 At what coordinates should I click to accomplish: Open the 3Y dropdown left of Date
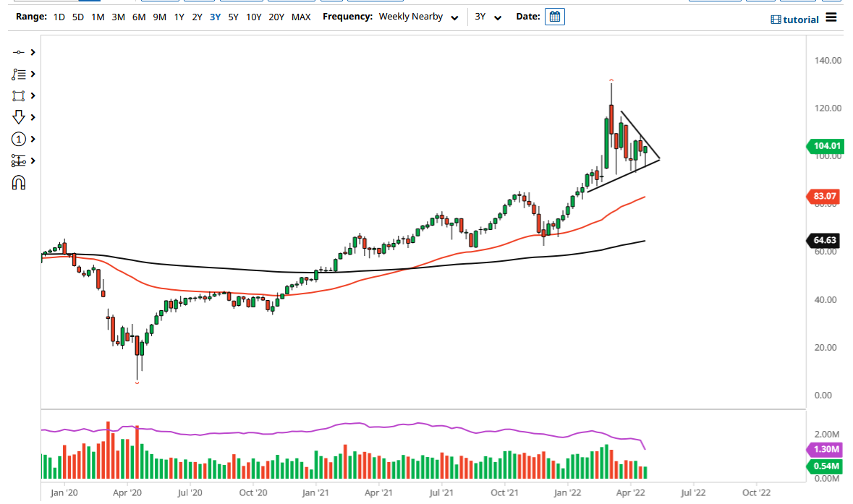click(488, 17)
